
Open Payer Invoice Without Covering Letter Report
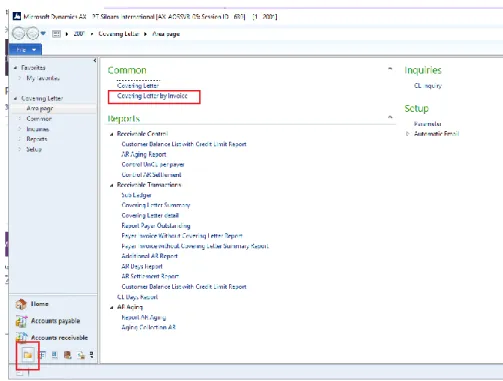coord(182,236)
